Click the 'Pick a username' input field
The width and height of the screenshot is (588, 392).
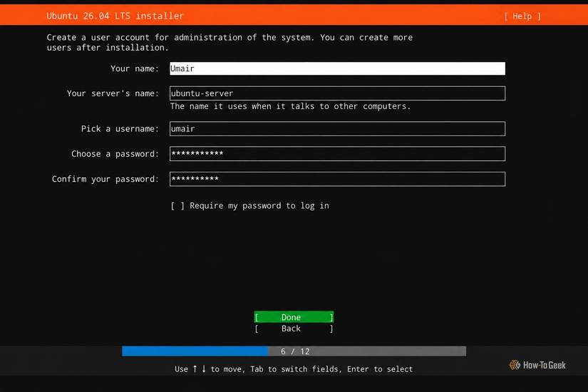(337, 129)
